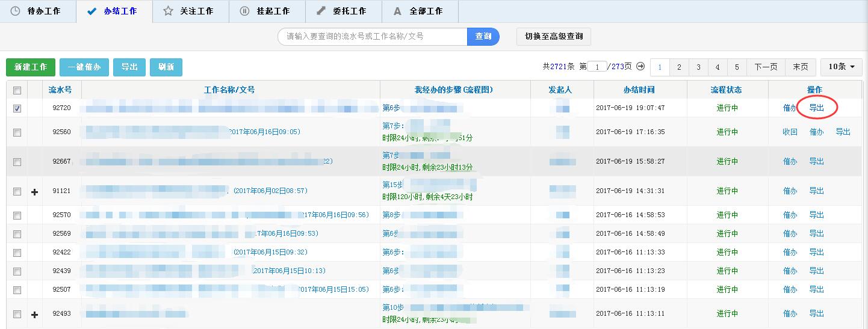
Task: Uncheck the checkbox for row 92720
Action: (17, 108)
